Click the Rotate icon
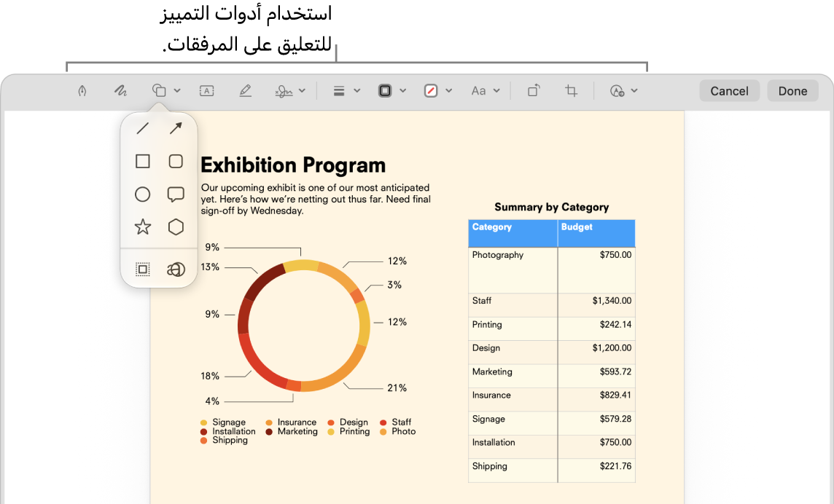This screenshot has width=834, height=504. (534, 91)
